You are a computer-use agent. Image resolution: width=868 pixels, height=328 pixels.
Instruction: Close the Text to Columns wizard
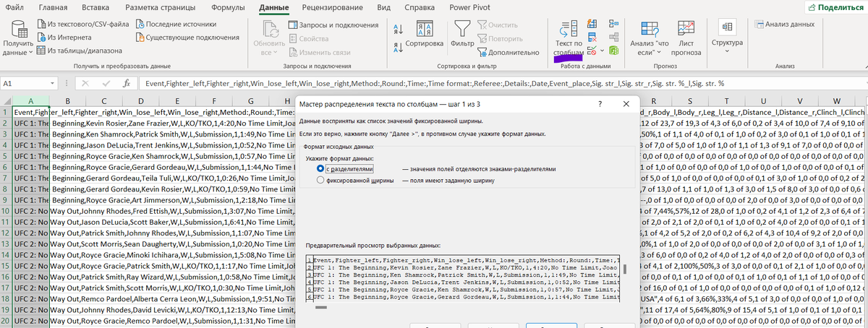628,104
